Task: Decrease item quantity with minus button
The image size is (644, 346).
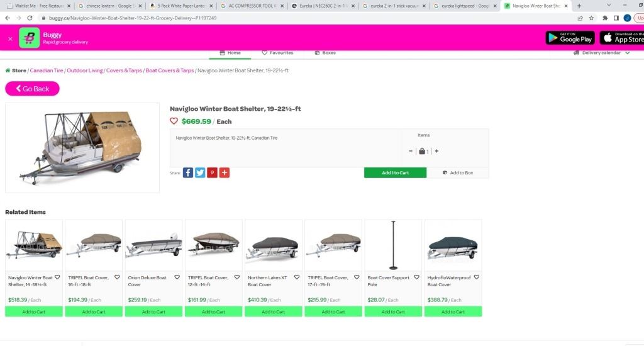Action: coord(411,151)
